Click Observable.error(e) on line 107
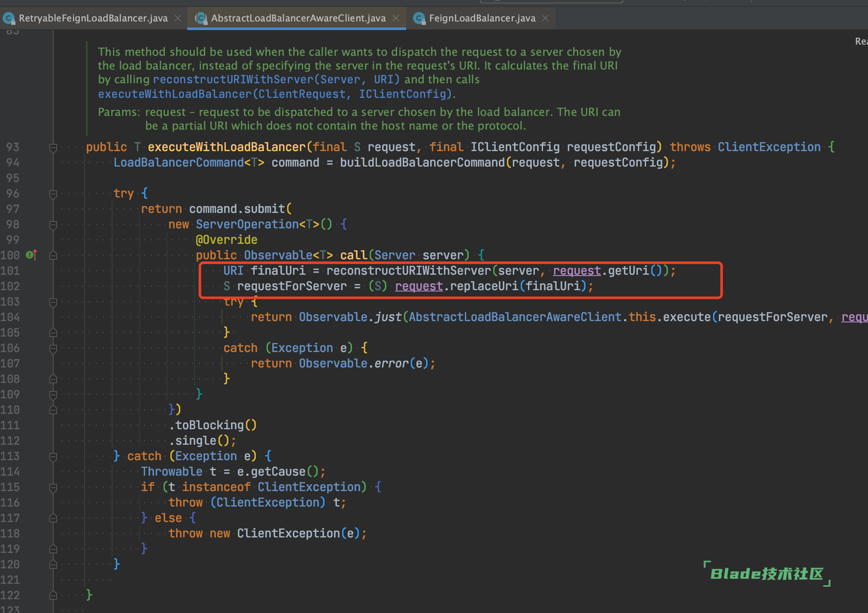868x613 pixels. [x=364, y=364]
